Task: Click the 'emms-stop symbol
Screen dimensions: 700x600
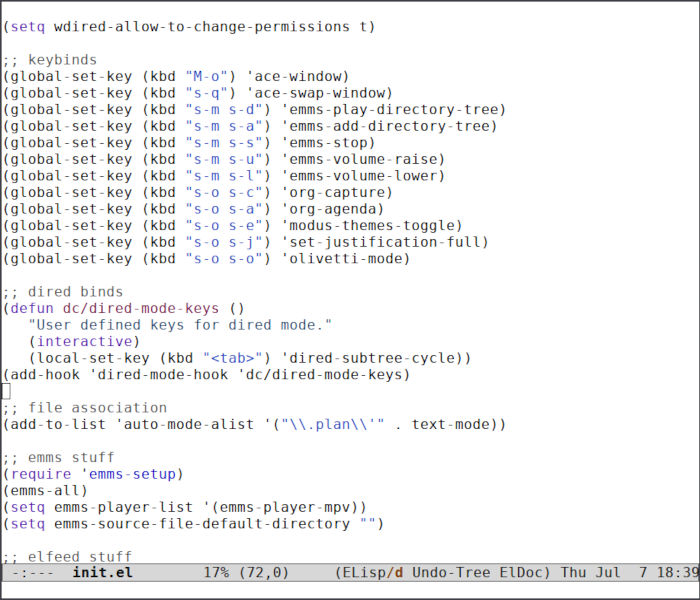Action: pyautogui.click(x=328, y=142)
